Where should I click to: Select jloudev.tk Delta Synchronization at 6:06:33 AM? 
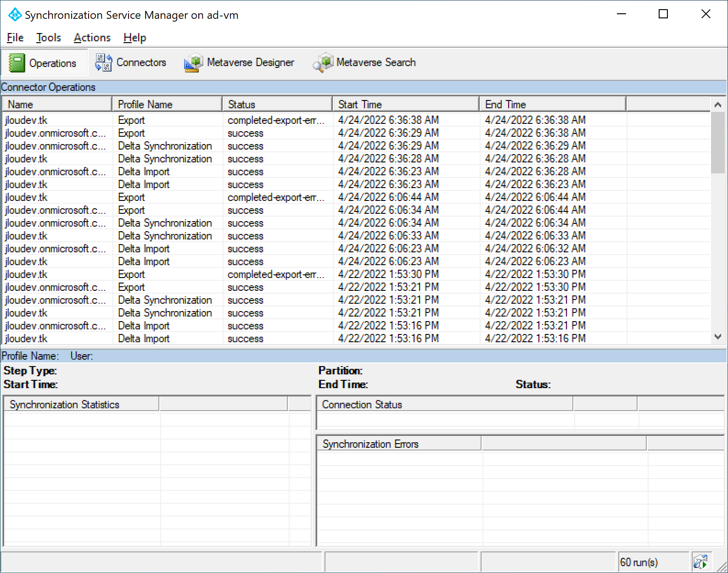pyautogui.click(x=356, y=235)
